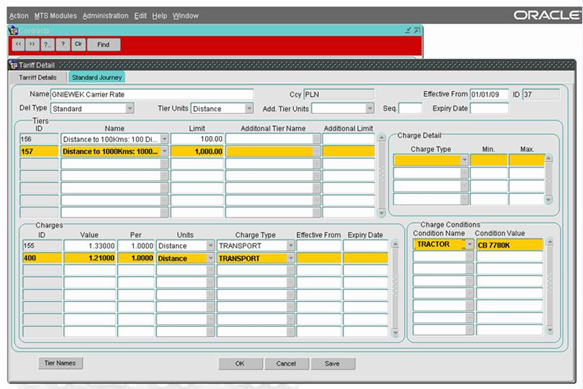The width and height of the screenshot is (583, 389).
Task: Switch to the Standard Journey tab
Action: point(97,77)
